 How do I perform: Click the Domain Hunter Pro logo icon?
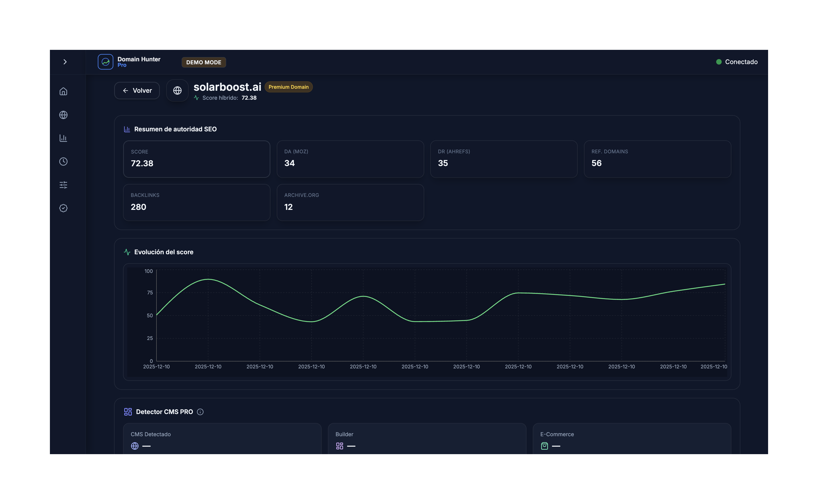(x=105, y=62)
